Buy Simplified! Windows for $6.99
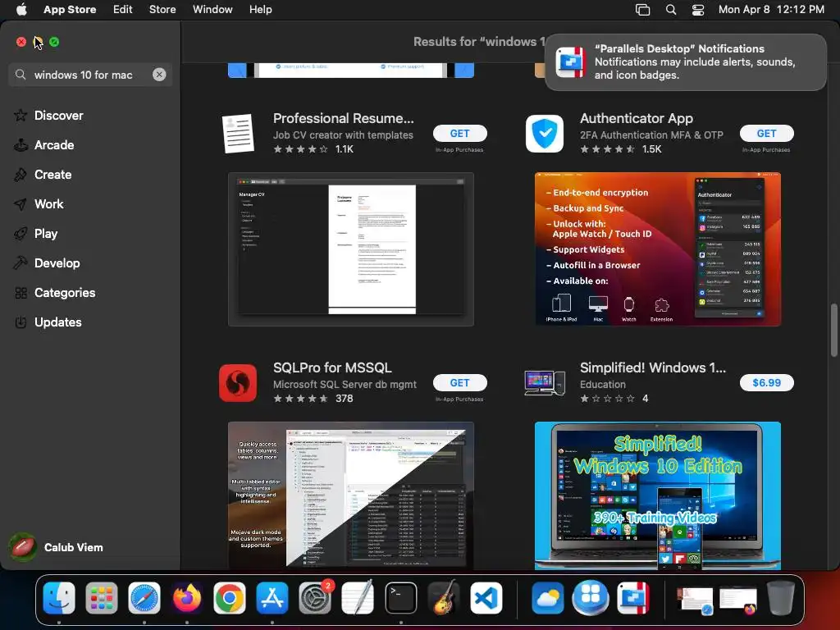840x630 pixels. [x=767, y=382]
